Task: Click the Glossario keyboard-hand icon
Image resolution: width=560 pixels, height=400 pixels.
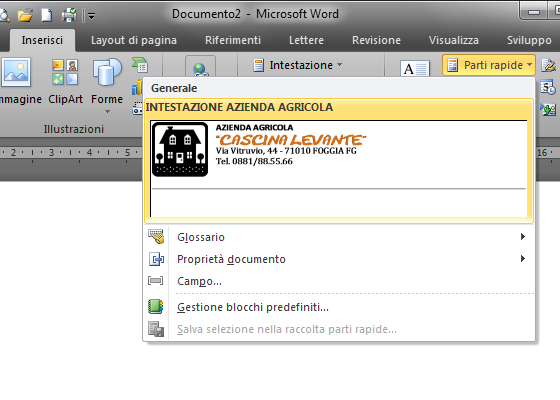Action: (156, 236)
